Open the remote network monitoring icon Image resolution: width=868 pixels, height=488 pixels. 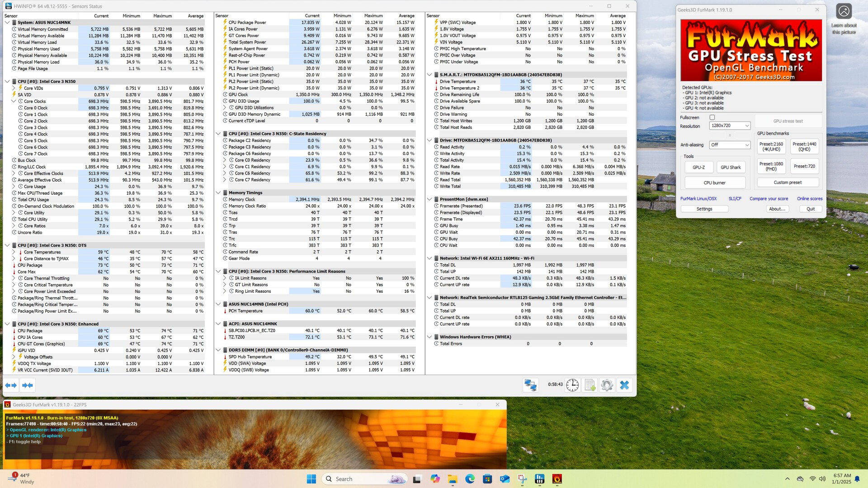[530, 385]
